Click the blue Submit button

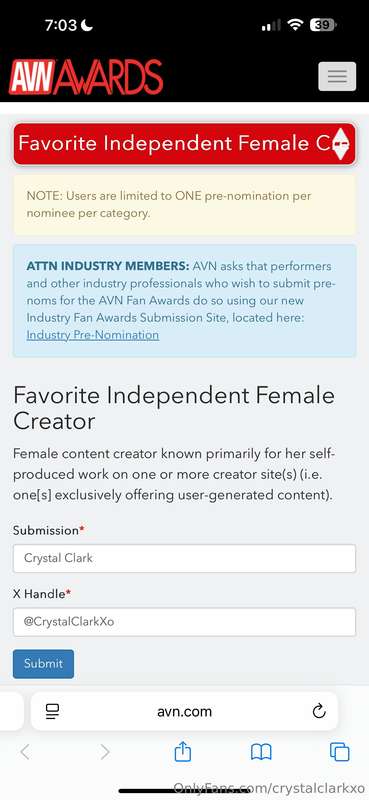43,664
